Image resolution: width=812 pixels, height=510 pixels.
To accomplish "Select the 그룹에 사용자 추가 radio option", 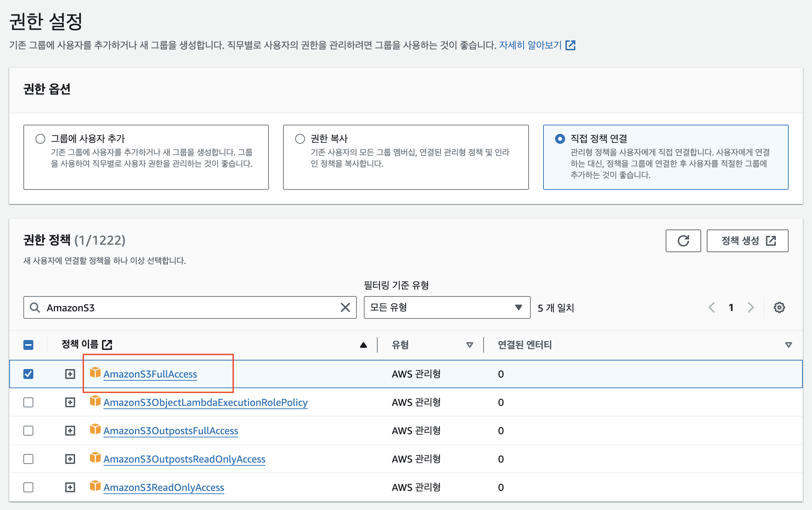I will pos(40,139).
